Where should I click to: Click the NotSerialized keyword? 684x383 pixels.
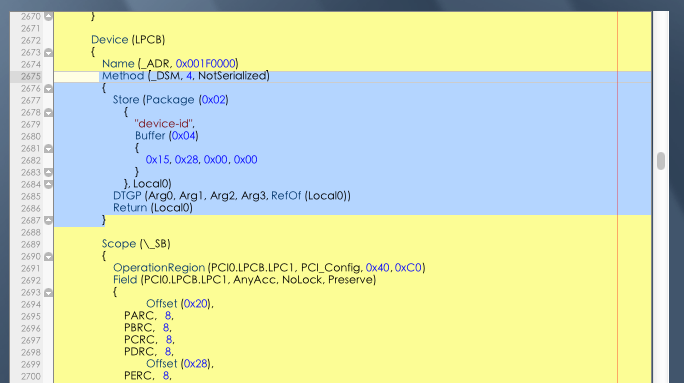(232, 76)
